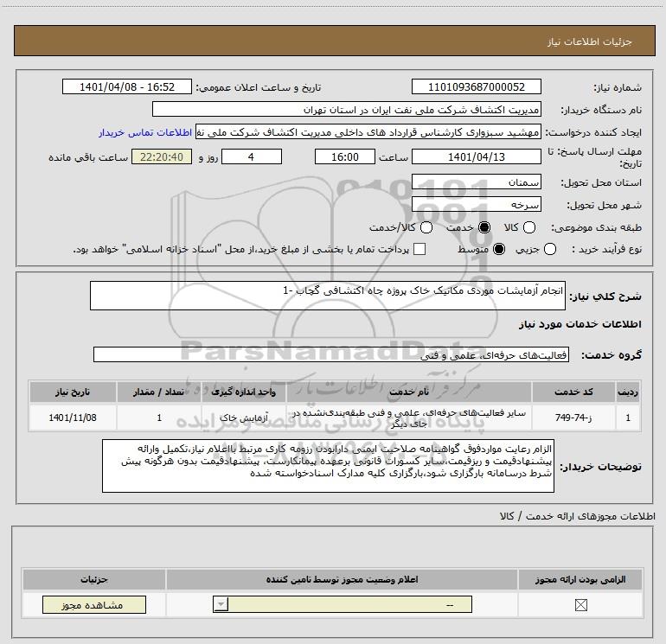Open the اطلاعات تماس خریدار link
The image size is (666, 644).
tap(145, 132)
